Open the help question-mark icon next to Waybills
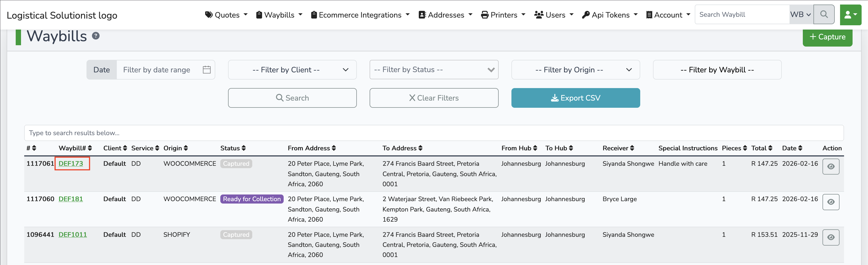The height and width of the screenshot is (265, 868). click(x=95, y=35)
